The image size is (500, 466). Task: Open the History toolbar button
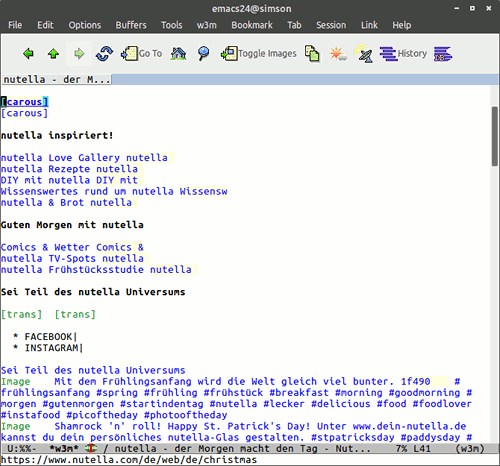tap(403, 53)
